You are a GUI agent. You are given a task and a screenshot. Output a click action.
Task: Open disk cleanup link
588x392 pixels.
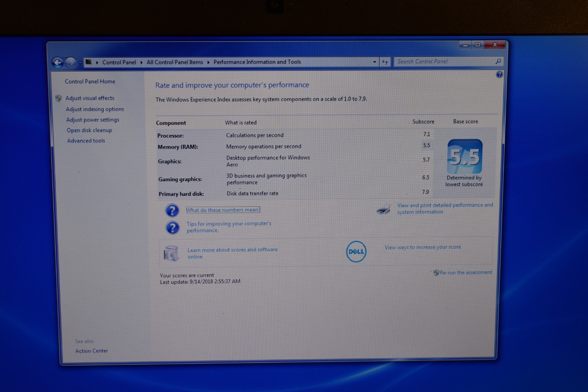coord(89,130)
